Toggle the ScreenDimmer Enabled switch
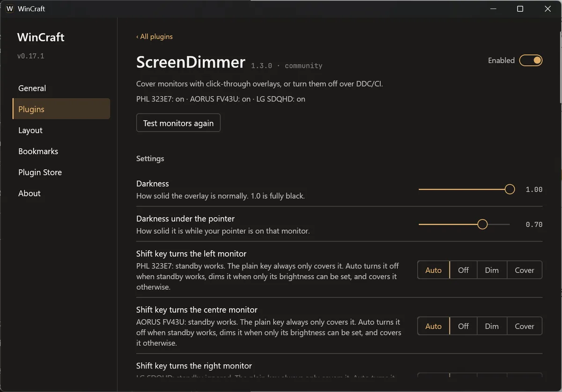Image resolution: width=562 pixels, height=392 pixels. [531, 60]
